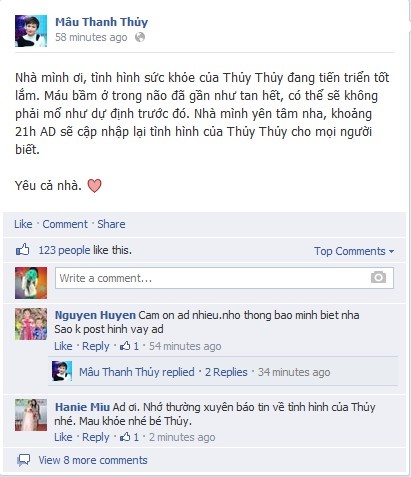Share this post

(x=111, y=224)
